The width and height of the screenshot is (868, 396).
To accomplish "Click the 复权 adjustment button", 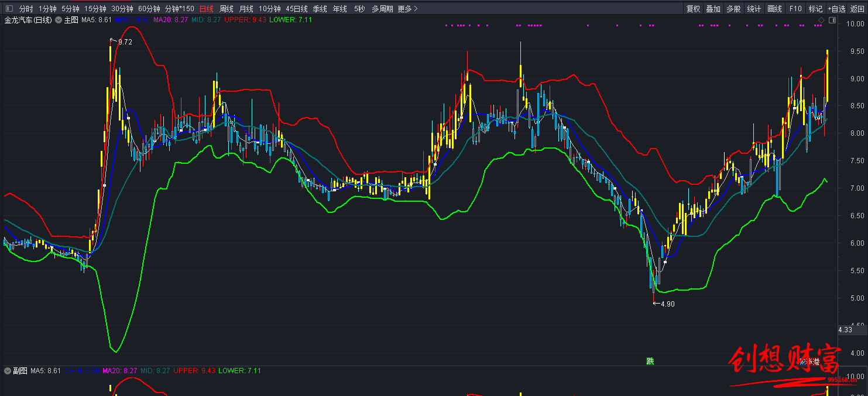I will click(694, 9).
